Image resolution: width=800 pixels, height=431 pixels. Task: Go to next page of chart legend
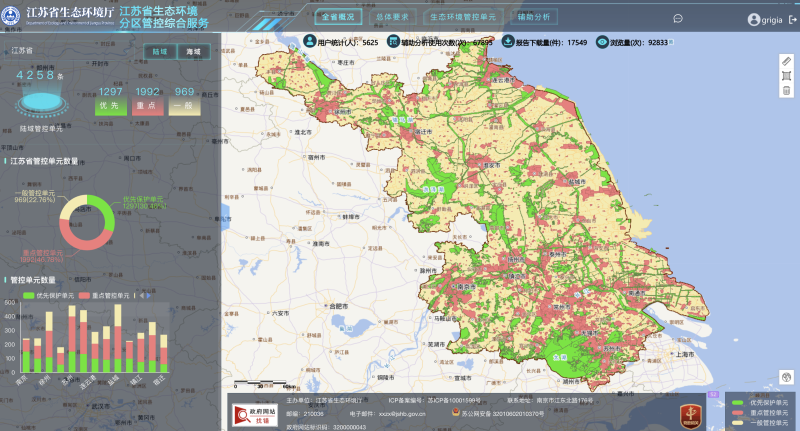pyautogui.click(x=147, y=295)
